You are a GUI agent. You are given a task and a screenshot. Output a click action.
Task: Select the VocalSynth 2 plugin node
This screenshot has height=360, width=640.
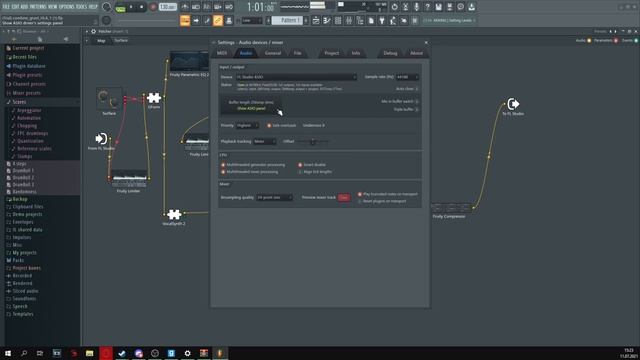click(174, 214)
